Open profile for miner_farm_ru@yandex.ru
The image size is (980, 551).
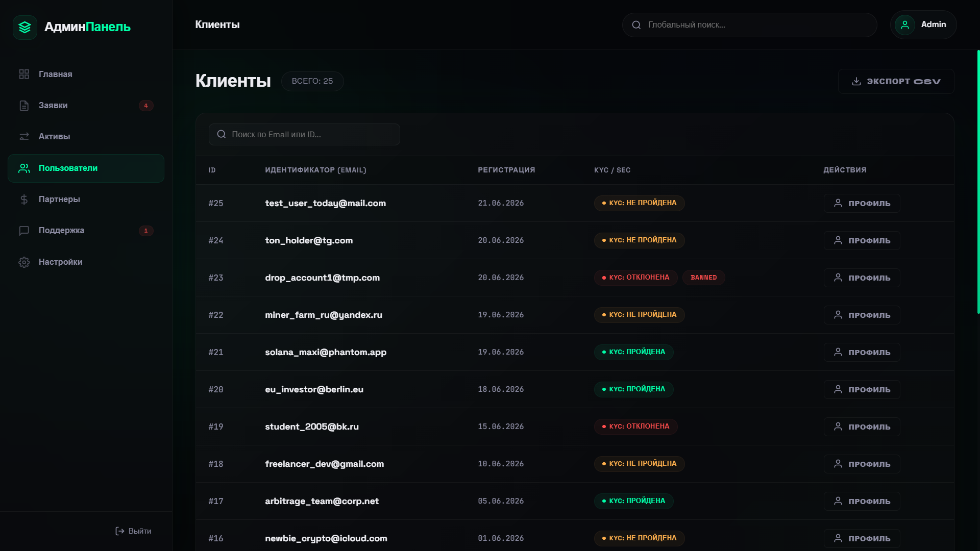pyautogui.click(x=862, y=315)
